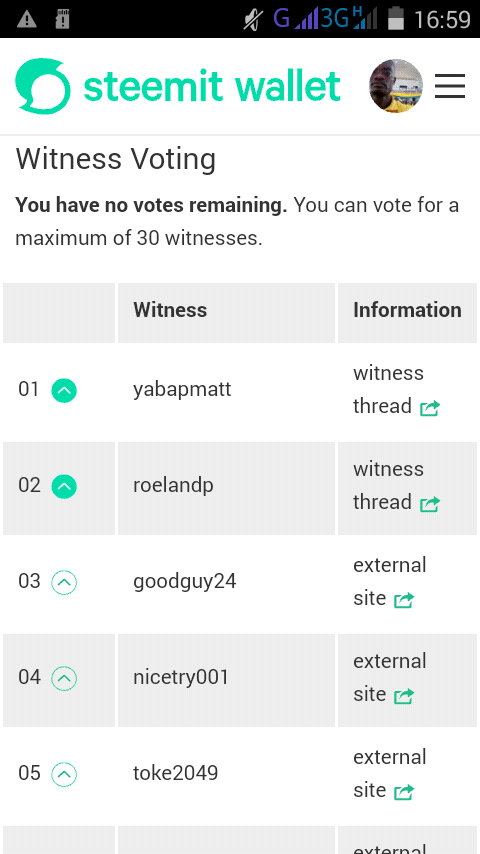Remove vote from yabapmatt witness

(x=64, y=391)
